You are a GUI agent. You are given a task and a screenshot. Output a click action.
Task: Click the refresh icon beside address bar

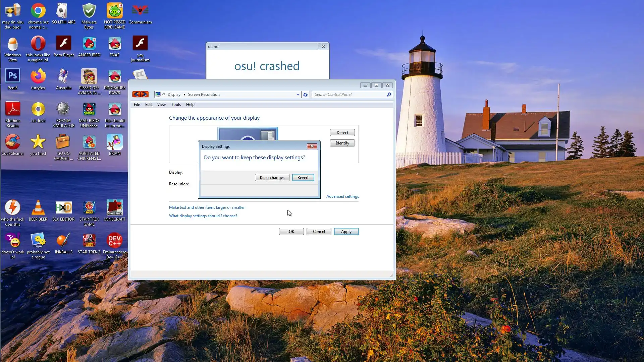tap(305, 95)
